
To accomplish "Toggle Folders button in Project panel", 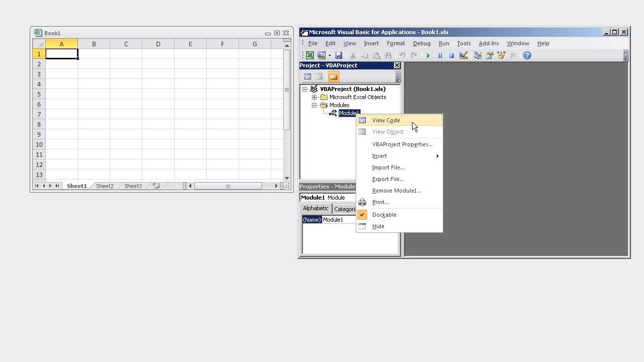I will click(333, 76).
